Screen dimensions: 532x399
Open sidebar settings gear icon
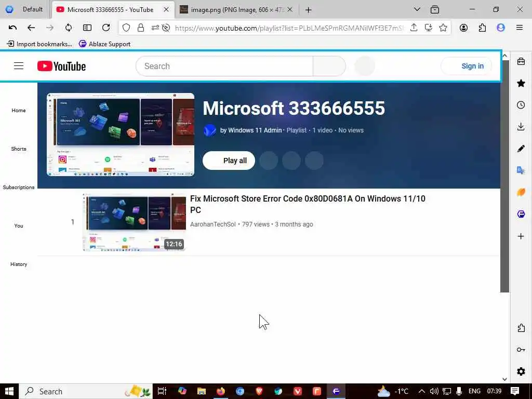[x=521, y=371]
